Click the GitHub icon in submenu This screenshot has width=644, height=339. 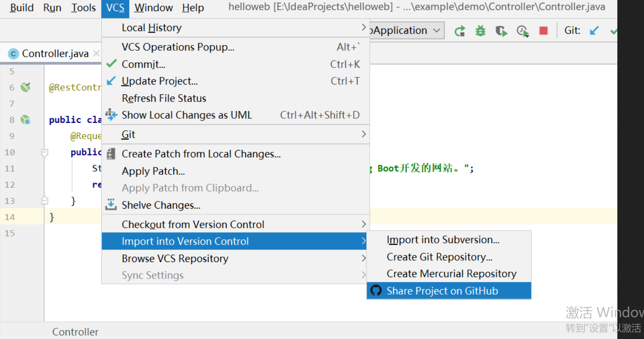click(x=376, y=291)
